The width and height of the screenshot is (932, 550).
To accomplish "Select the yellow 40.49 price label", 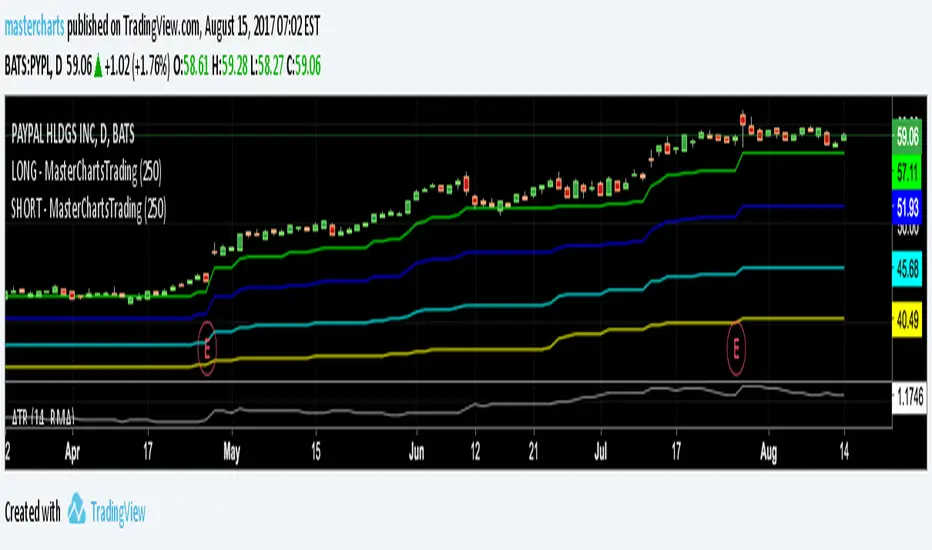I will point(907,320).
